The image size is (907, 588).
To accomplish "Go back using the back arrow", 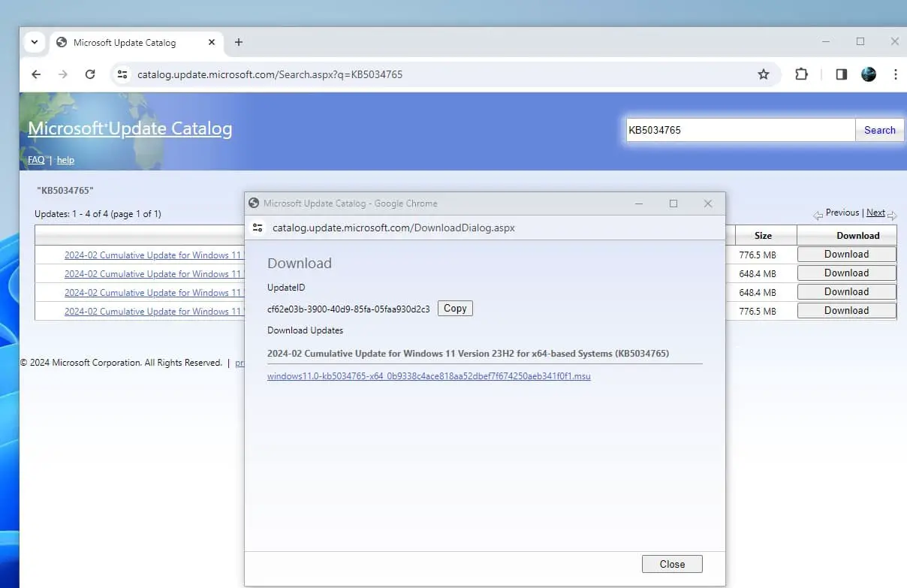I will point(36,74).
